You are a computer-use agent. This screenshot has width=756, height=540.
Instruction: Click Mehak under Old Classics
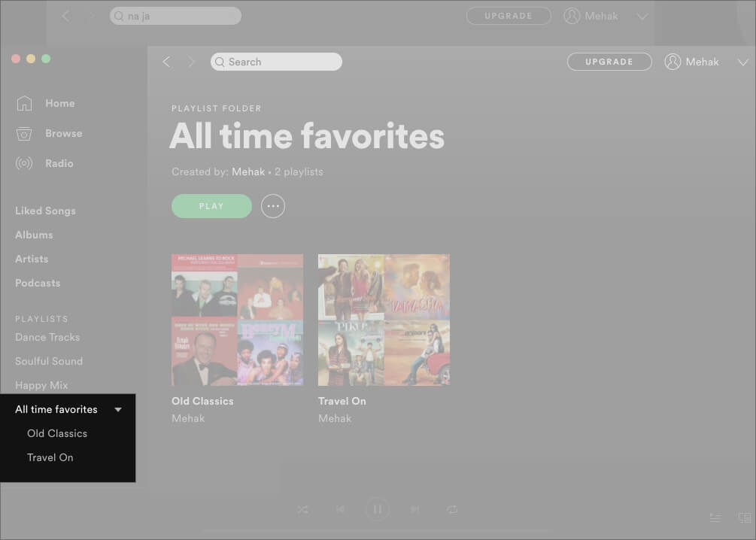coord(188,418)
